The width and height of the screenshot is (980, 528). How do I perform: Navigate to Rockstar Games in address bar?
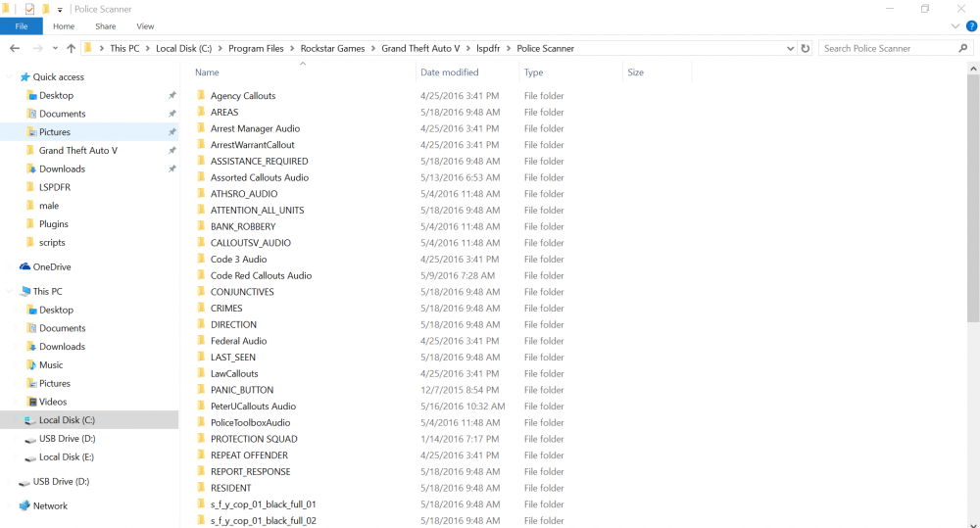point(332,48)
